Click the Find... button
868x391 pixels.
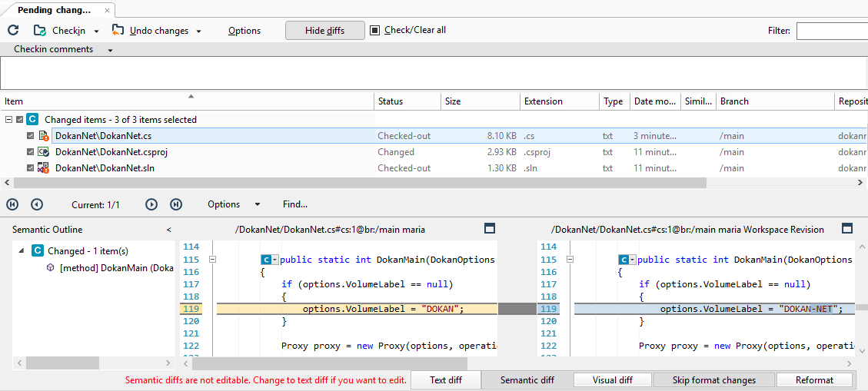tap(295, 204)
